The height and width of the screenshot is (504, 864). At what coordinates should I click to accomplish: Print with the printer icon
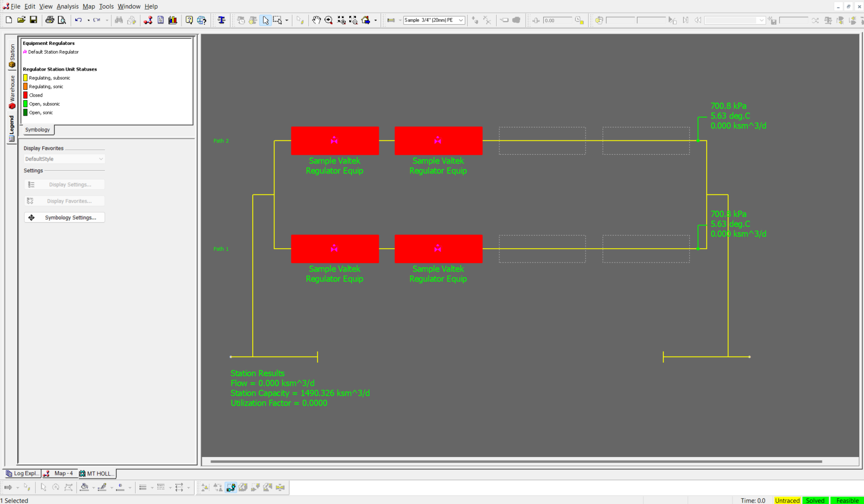pos(50,20)
